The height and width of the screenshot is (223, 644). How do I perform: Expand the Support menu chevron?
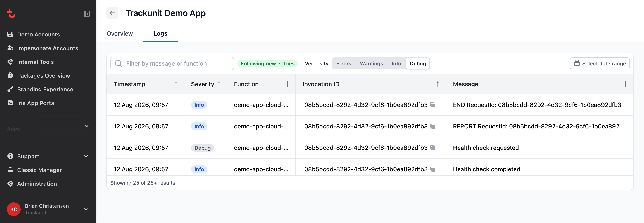(x=86, y=156)
